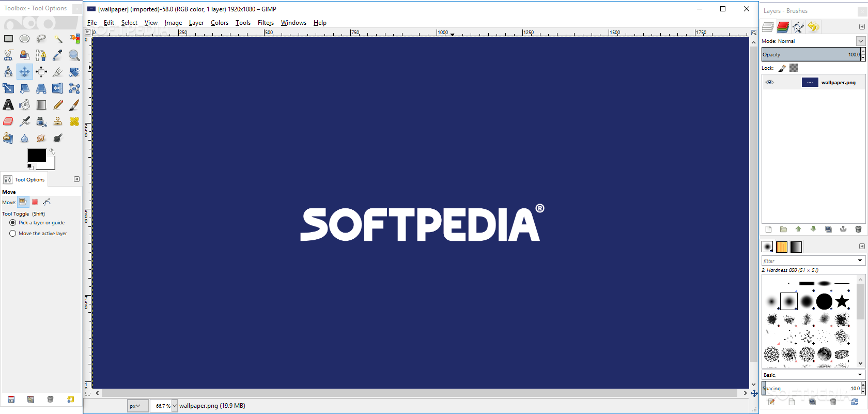Select the Measure compass tool
This screenshot has width=868, height=414.
click(8, 72)
